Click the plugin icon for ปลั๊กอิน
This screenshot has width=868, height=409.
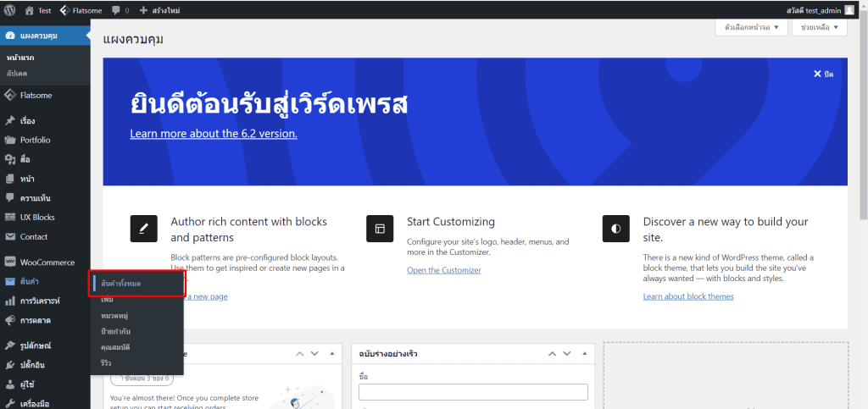point(10,365)
